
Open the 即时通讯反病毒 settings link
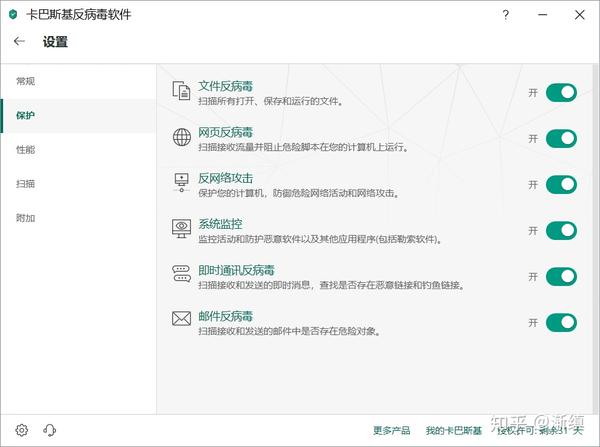(236, 270)
